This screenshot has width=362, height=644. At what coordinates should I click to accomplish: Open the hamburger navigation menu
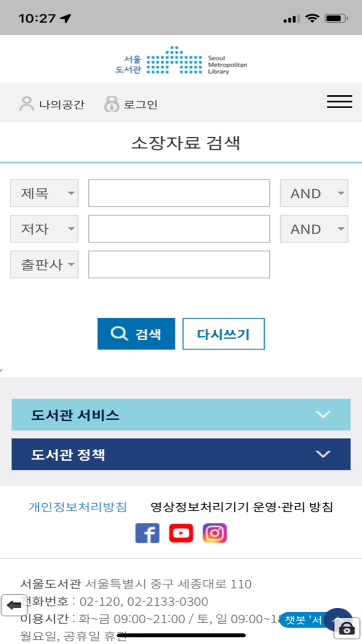tap(340, 101)
